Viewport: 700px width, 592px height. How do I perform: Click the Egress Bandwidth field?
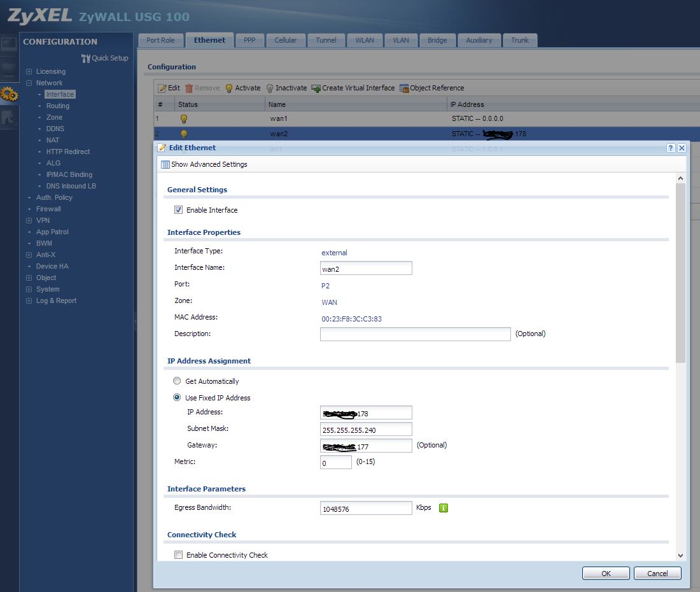point(366,508)
